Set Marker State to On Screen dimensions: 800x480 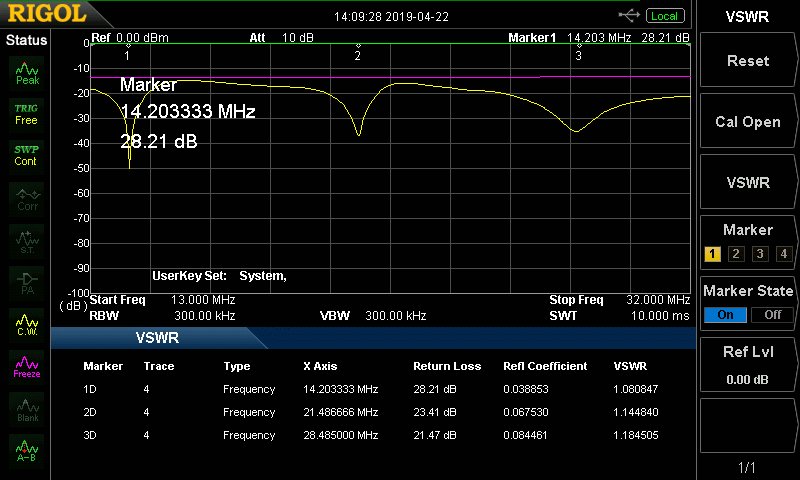coord(725,314)
